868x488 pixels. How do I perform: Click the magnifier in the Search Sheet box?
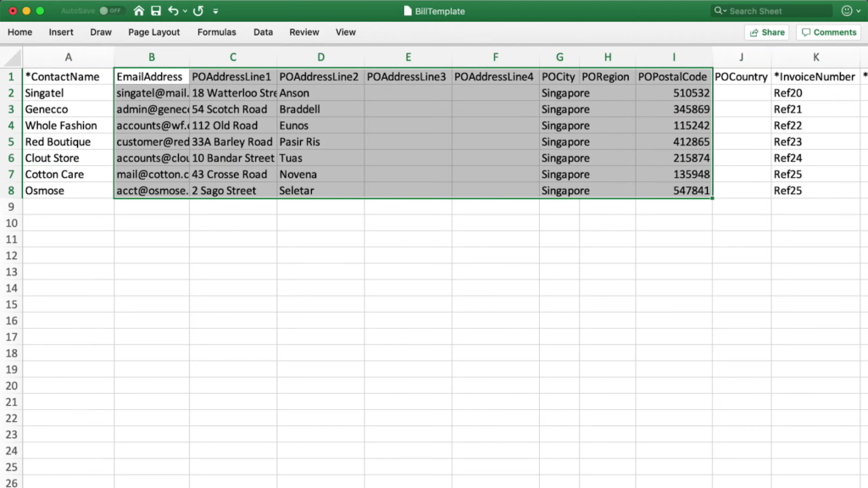[x=718, y=11]
